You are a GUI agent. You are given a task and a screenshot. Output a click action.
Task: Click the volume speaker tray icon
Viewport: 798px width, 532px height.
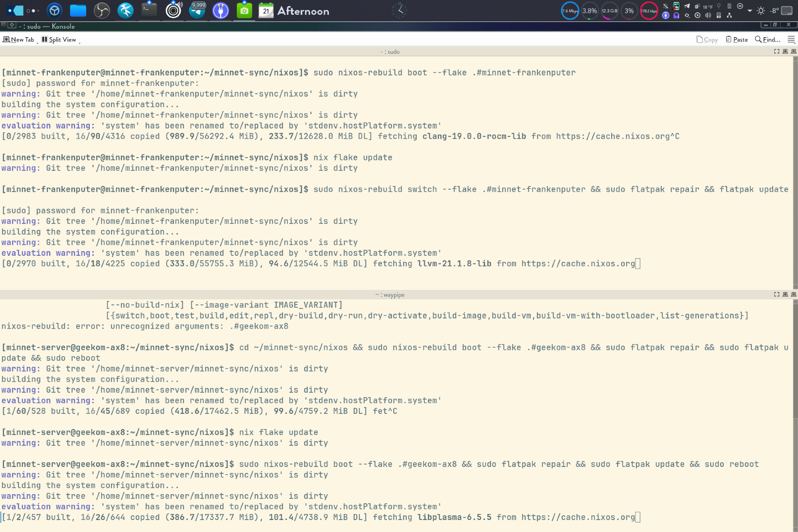[x=708, y=16]
